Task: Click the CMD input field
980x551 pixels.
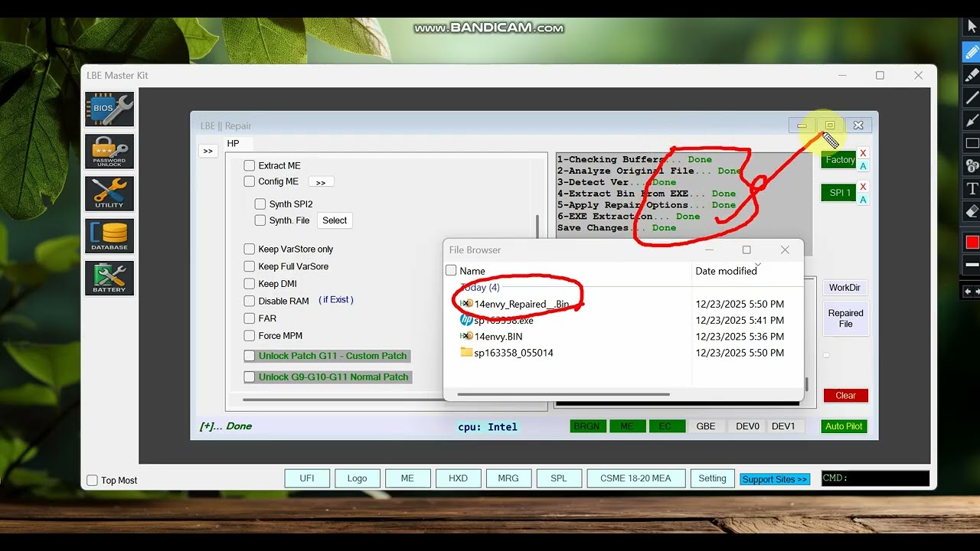Action: click(x=875, y=478)
